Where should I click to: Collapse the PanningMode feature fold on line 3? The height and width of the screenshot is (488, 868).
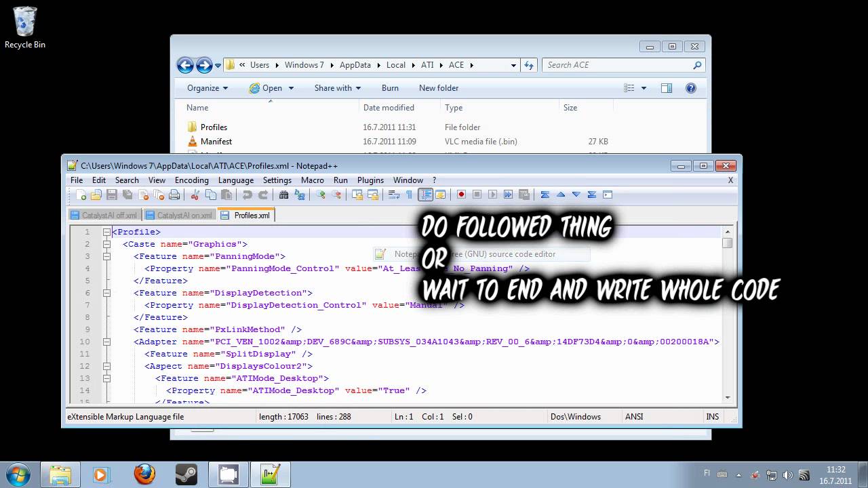[106, 256]
